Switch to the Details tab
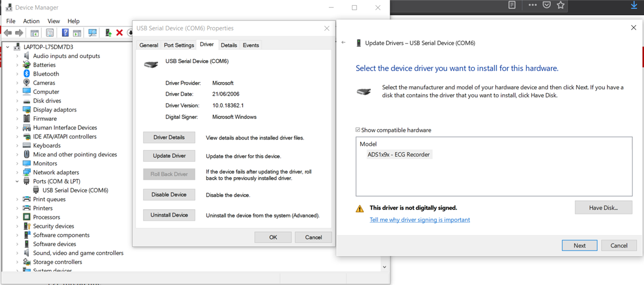The image size is (644, 285). [229, 45]
